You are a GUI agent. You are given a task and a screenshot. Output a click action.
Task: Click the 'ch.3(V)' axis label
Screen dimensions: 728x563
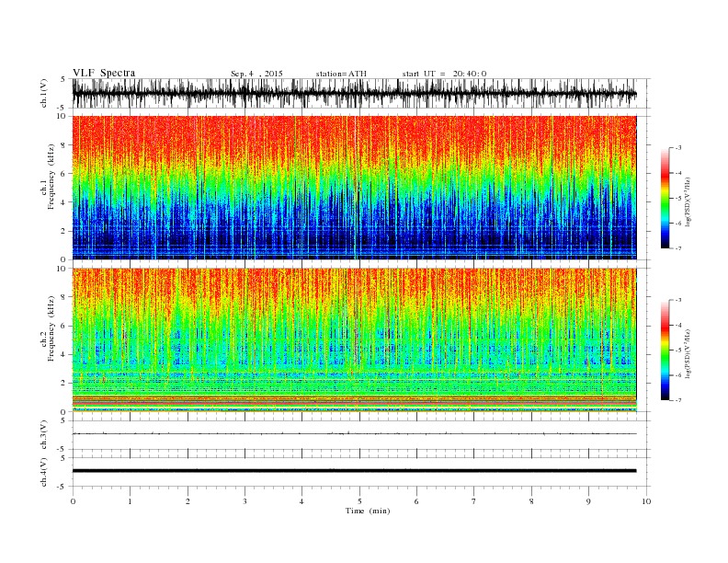pos(44,435)
